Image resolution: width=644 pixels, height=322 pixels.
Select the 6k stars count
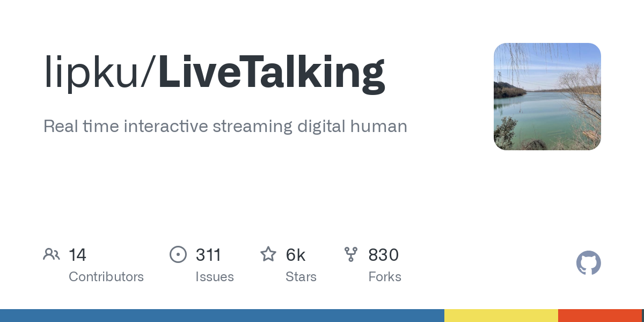pos(296,255)
